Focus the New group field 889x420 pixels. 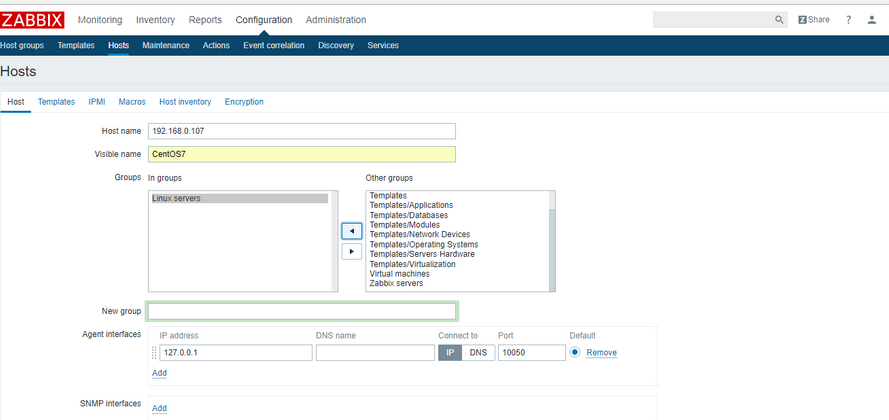pyautogui.click(x=302, y=311)
